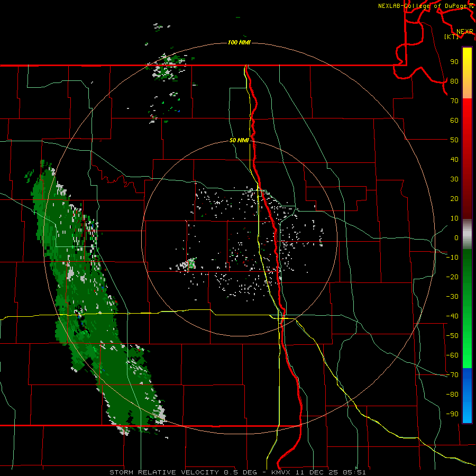Click the 20 scale value
Viewport: 476px width, 476px height.
tap(454, 198)
